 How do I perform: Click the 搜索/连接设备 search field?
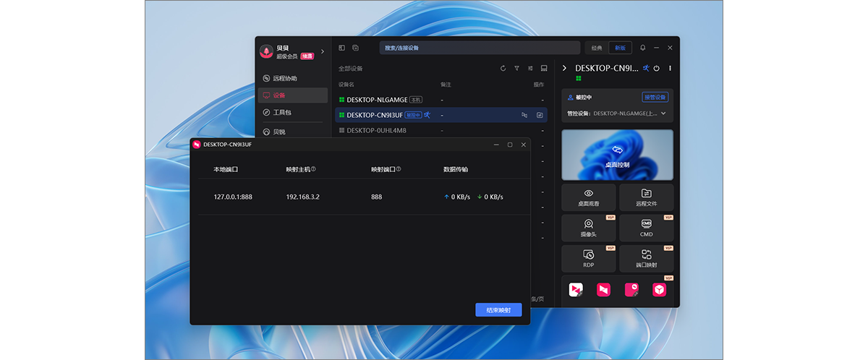(480, 48)
